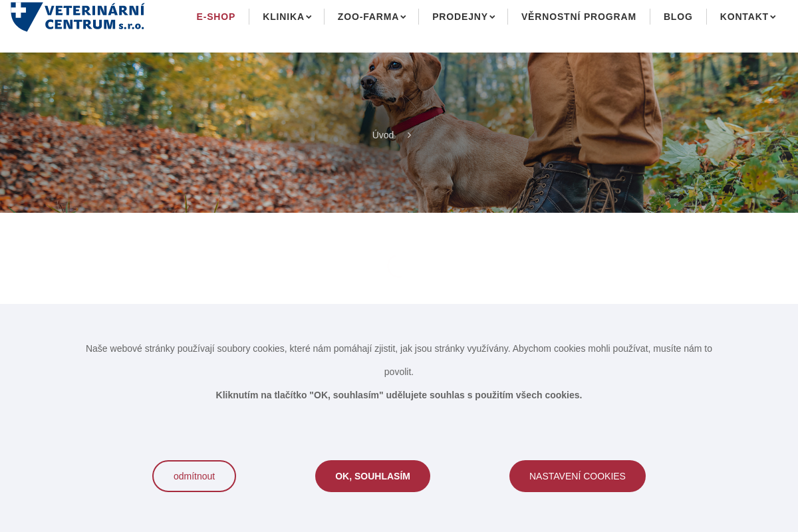
Task: Expand the chevron next to ZOO-FARMA
Action: (403, 17)
